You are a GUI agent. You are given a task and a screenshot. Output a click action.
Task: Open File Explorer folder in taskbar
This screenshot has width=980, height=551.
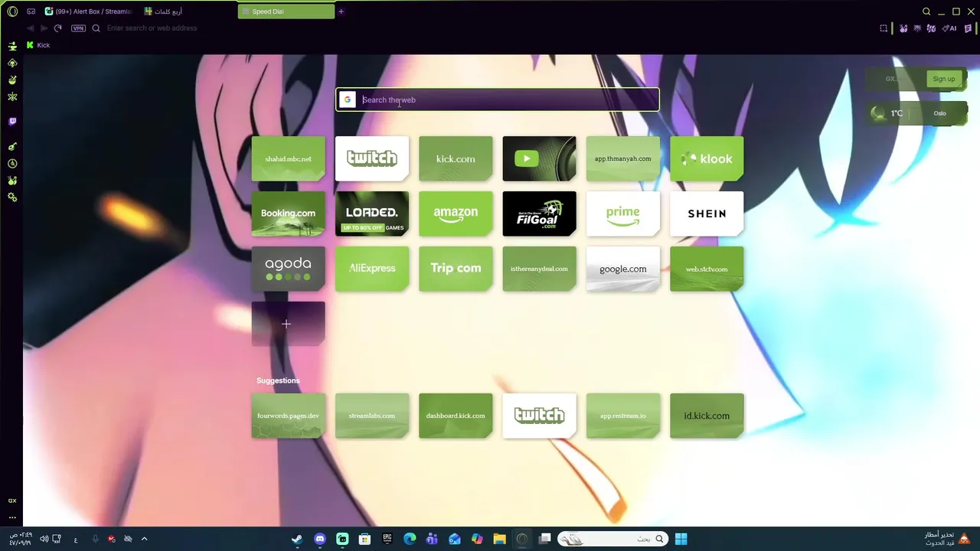[499, 539]
